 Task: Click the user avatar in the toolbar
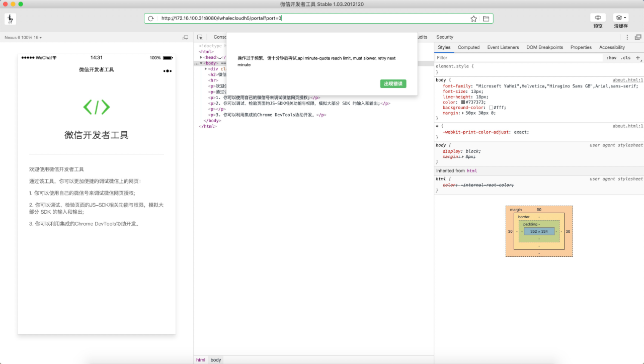[x=10, y=19]
